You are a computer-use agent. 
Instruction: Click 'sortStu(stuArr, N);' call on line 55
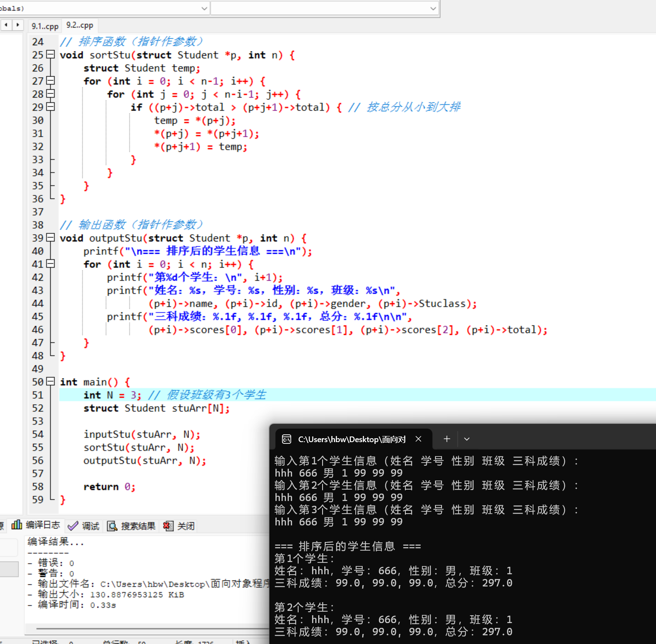point(139,447)
